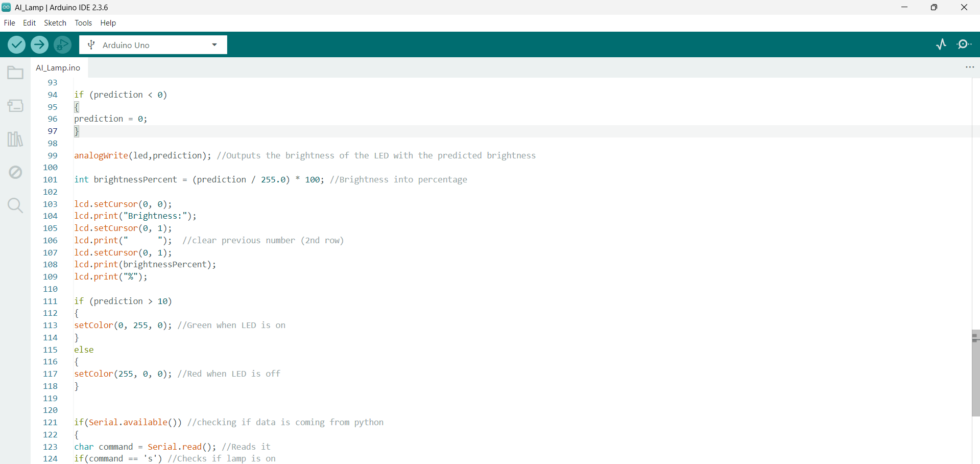Expand the Arduino Uno board selector
Viewport: 980px width, 464px height.
coord(153,45)
